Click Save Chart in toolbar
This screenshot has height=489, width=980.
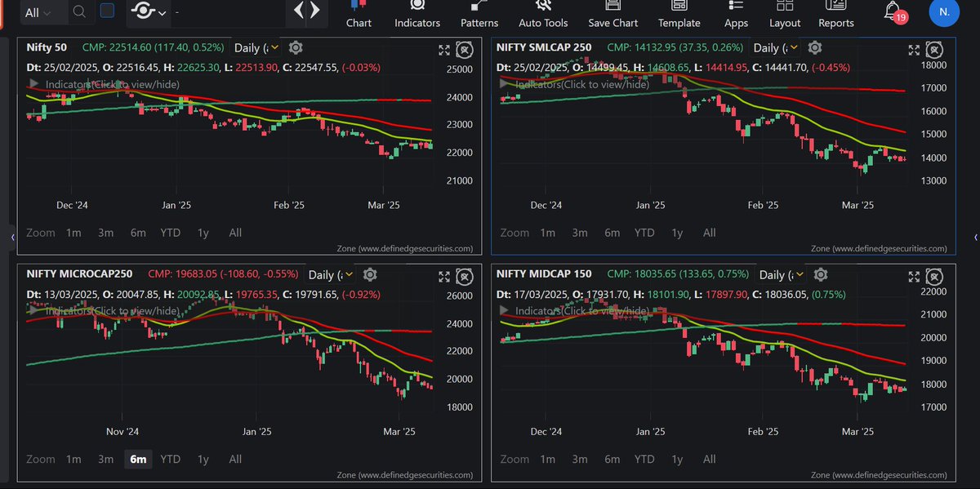pos(613,14)
